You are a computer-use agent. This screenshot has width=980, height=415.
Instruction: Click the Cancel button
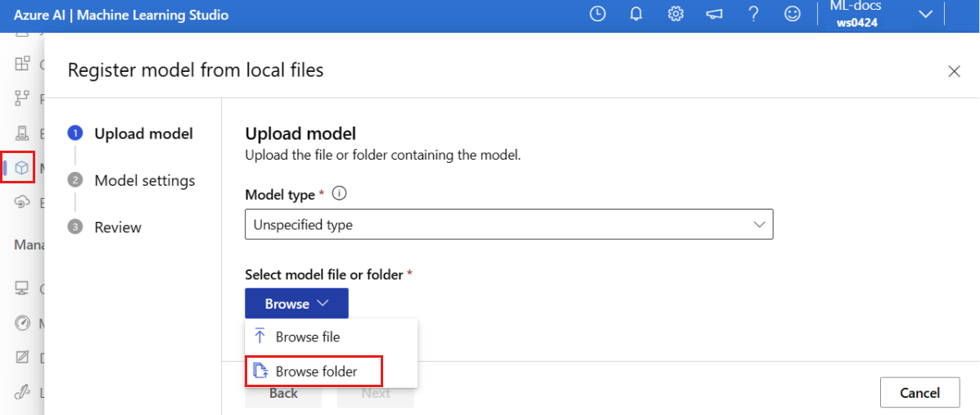tap(919, 393)
